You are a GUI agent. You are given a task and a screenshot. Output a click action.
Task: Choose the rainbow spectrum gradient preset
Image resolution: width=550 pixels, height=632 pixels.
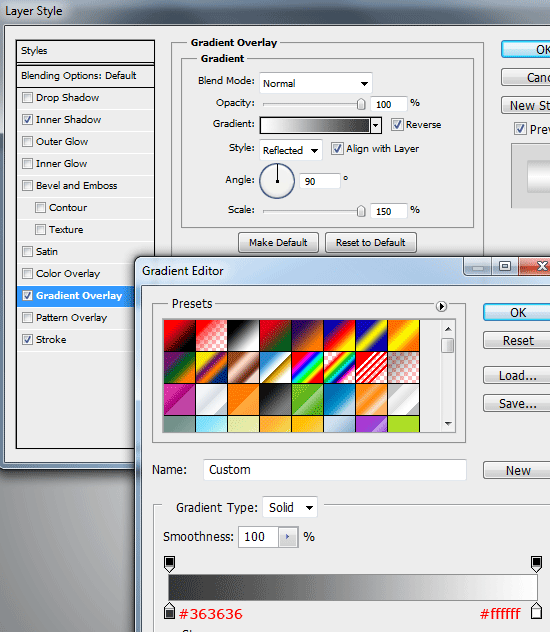click(307, 367)
